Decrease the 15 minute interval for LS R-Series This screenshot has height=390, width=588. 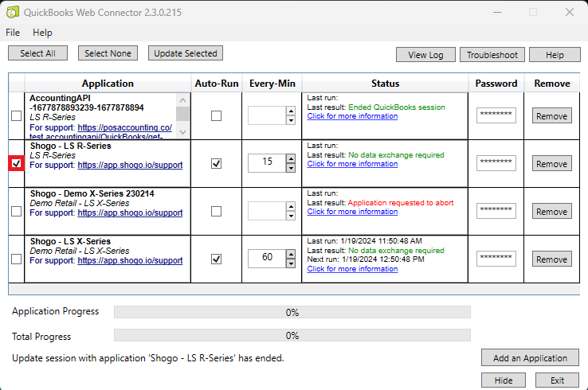291,168
